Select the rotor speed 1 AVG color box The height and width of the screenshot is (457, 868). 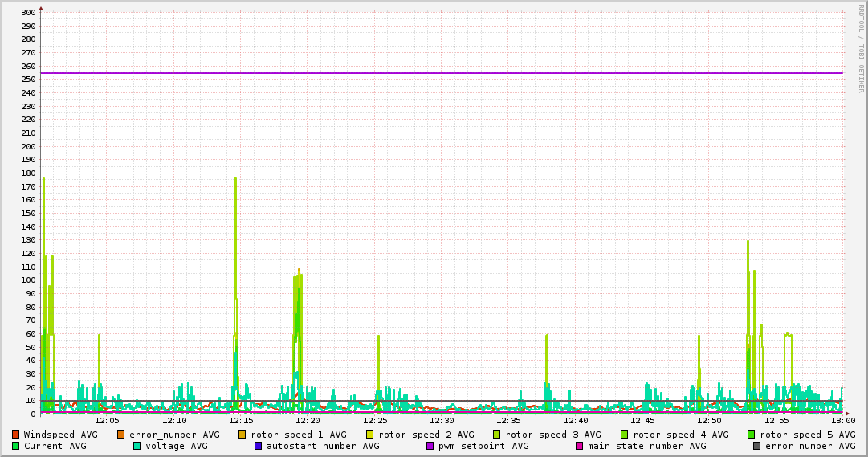tap(242, 435)
